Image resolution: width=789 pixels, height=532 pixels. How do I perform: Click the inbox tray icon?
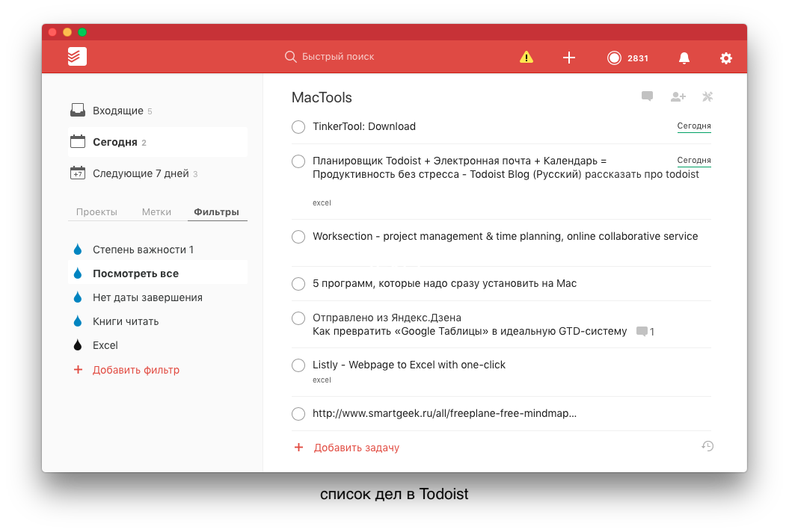tap(78, 110)
